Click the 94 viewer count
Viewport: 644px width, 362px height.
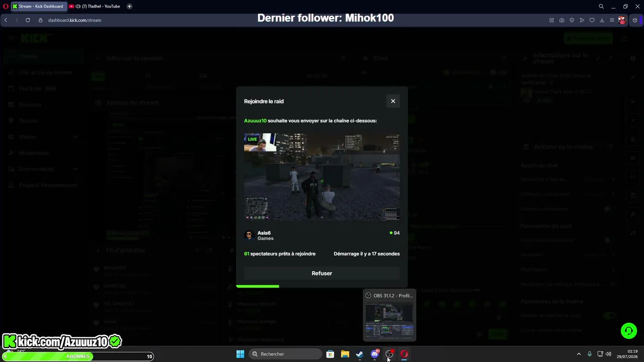tap(395, 233)
